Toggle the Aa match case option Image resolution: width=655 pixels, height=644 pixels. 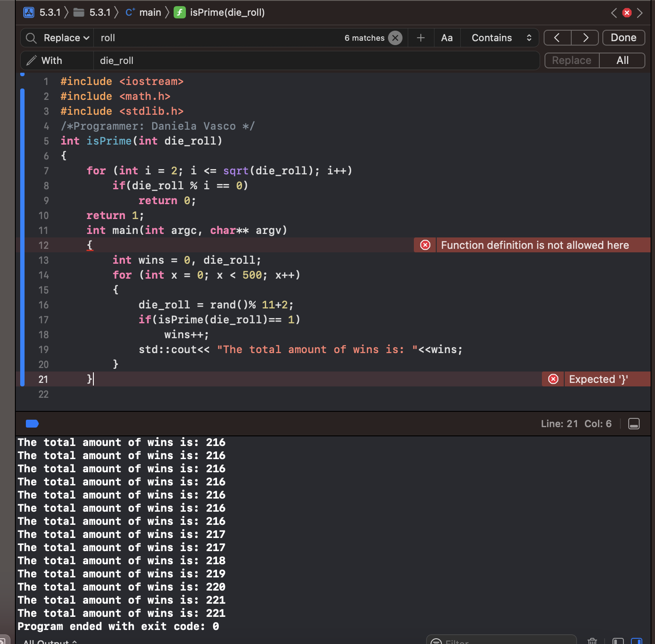coord(447,38)
